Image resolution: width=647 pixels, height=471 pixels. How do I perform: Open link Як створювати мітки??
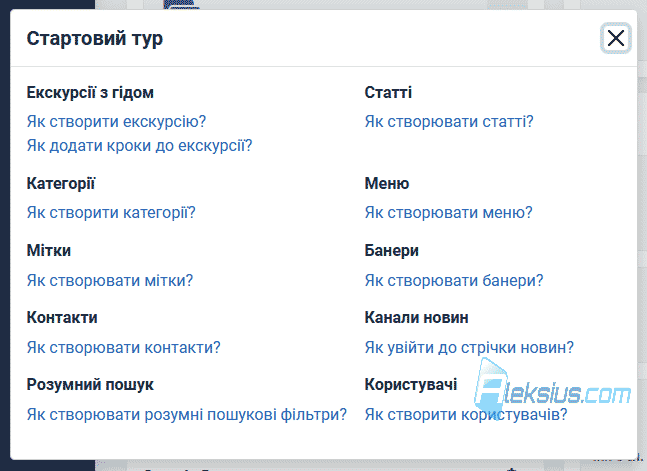pyautogui.click(x=110, y=281)
